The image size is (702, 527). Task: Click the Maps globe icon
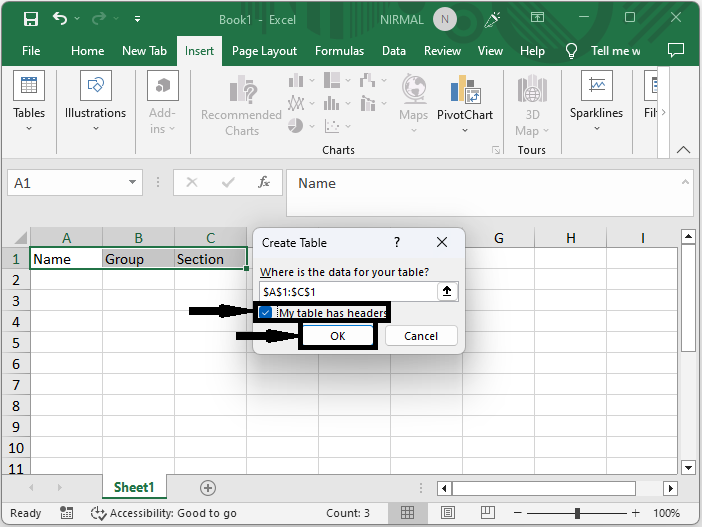click(x=414, y=89)
